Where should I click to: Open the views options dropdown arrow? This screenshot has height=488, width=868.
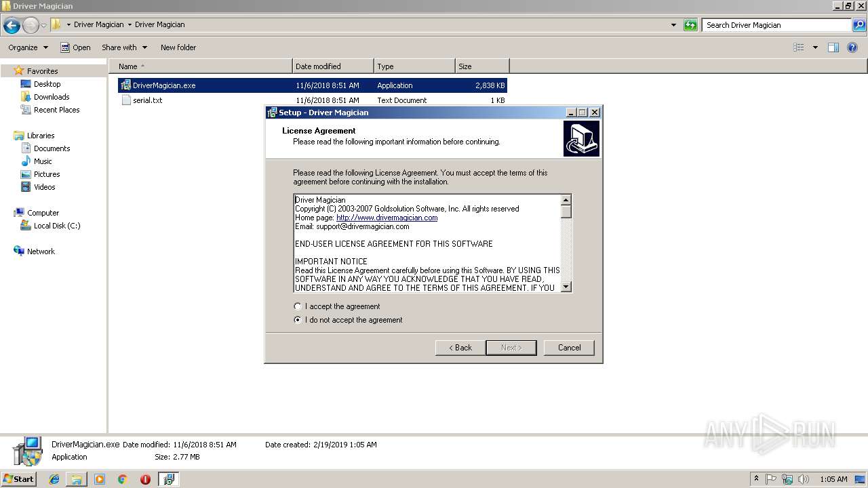point(815,47)
